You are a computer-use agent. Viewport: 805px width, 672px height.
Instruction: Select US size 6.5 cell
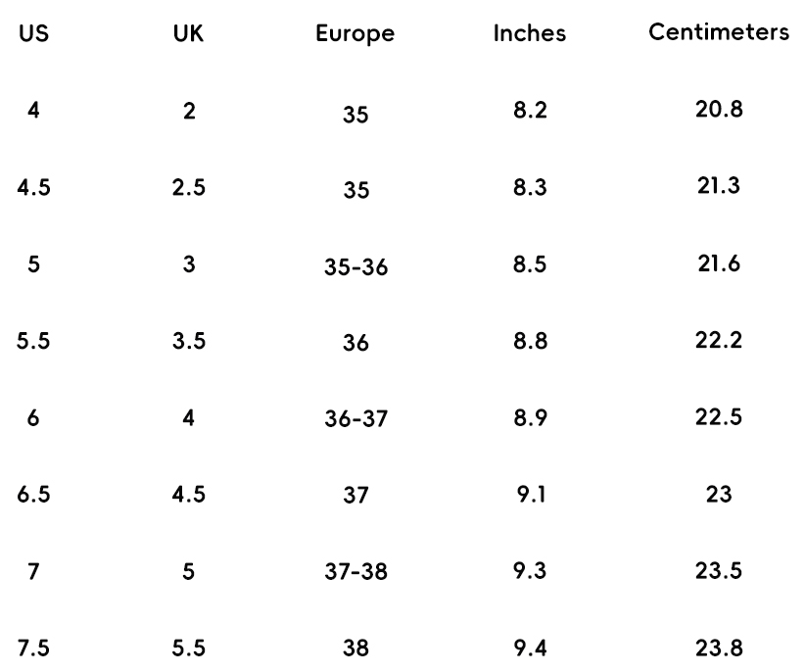coord(34,493)
